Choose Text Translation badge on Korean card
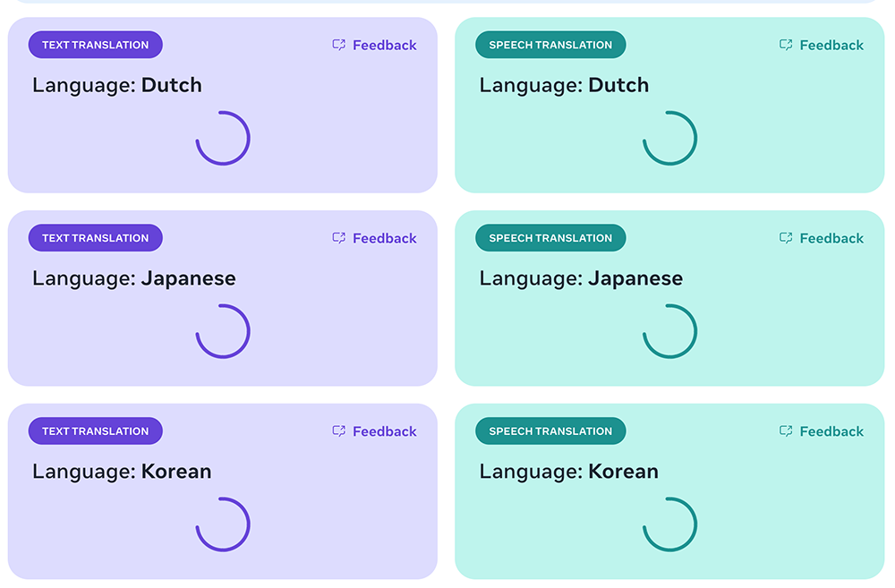 [x=95, y=431]
